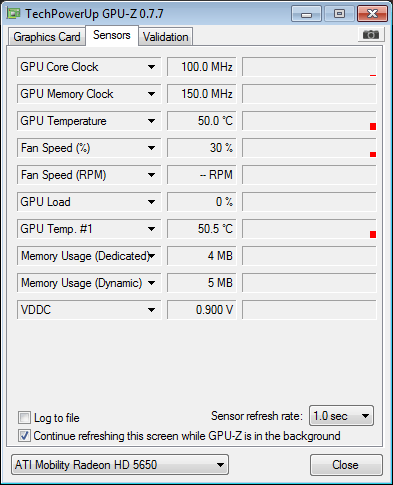Click the Fan Speed (%) history graph
This screenshot has height=485, width=393.
click(x=309, y=148)
